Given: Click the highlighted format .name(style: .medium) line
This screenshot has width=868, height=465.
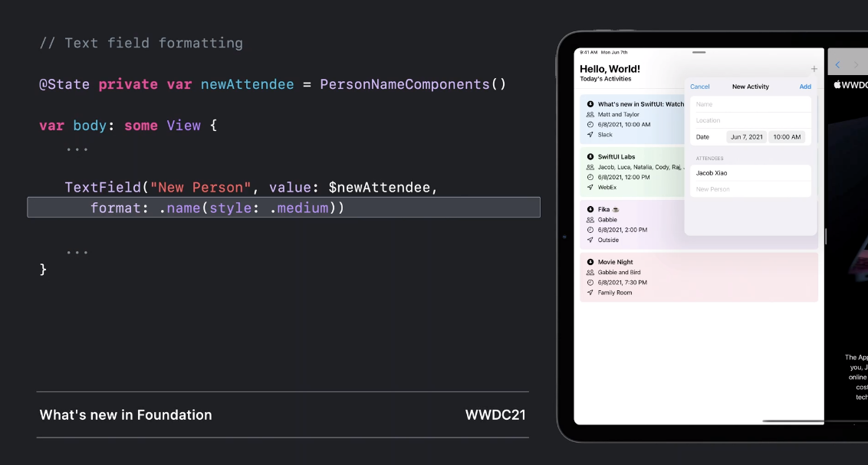Looking at the screenshot, I should pos(284,208).
